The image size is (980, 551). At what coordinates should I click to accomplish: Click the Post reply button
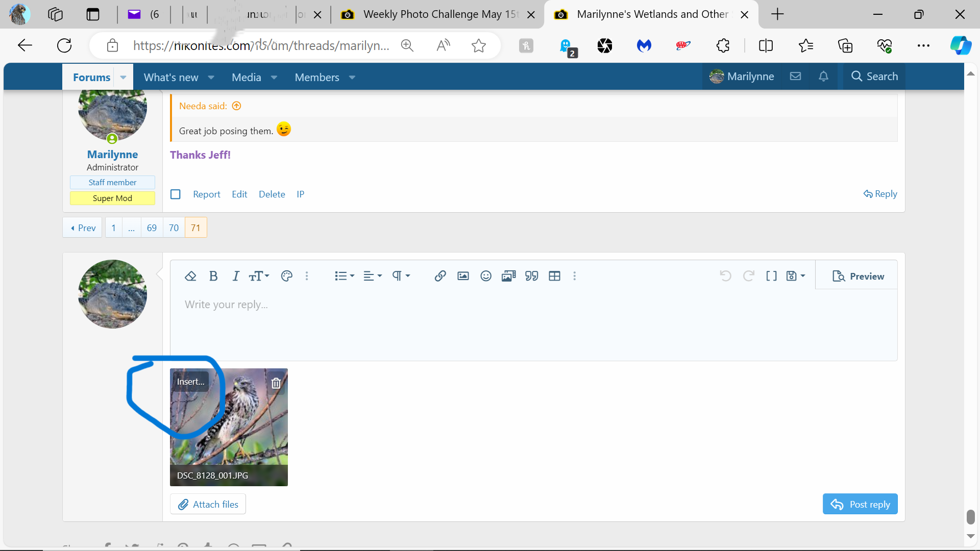(860, 504)
